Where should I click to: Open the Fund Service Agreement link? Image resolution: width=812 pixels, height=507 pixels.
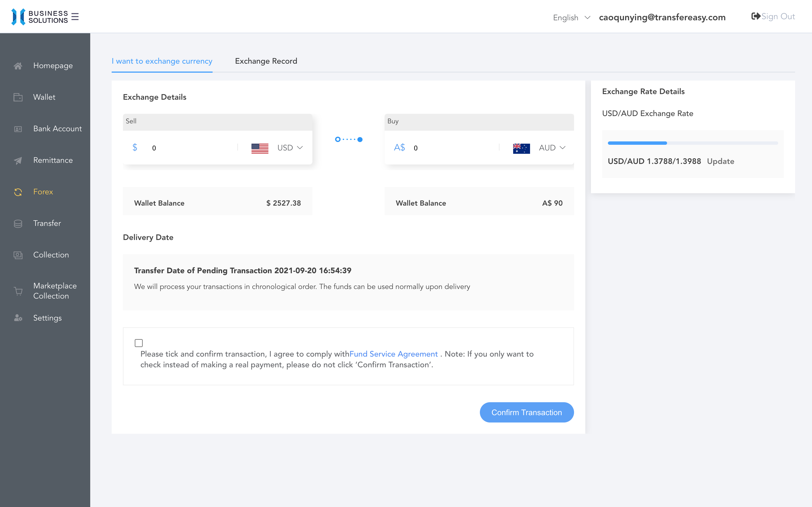coord(393,354)
